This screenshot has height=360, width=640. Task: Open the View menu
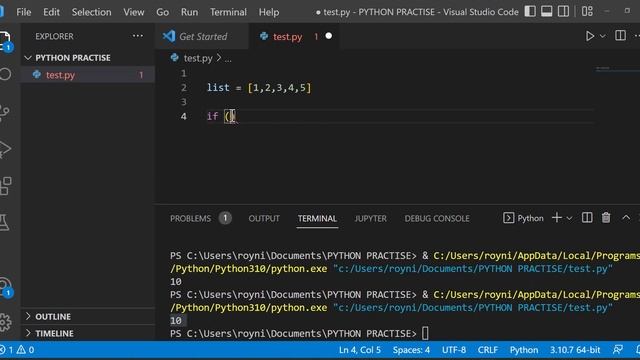(x=134, y=12)
